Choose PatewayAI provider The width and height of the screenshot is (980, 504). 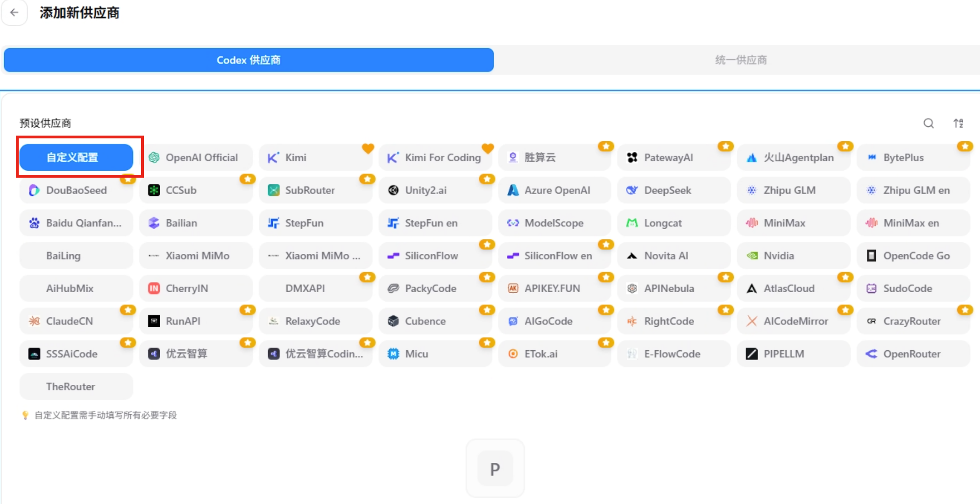point(674,158)
